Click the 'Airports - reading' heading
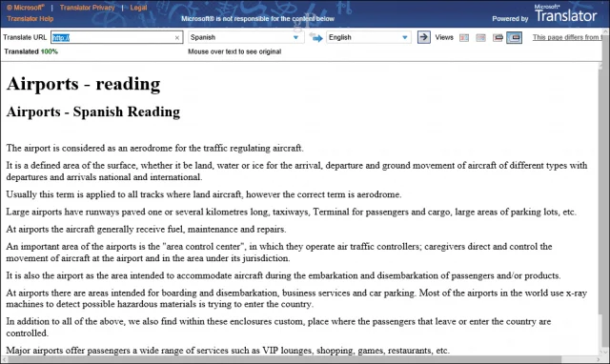The image size is (610, 364). pyautogui.click(x=83, y=84)
